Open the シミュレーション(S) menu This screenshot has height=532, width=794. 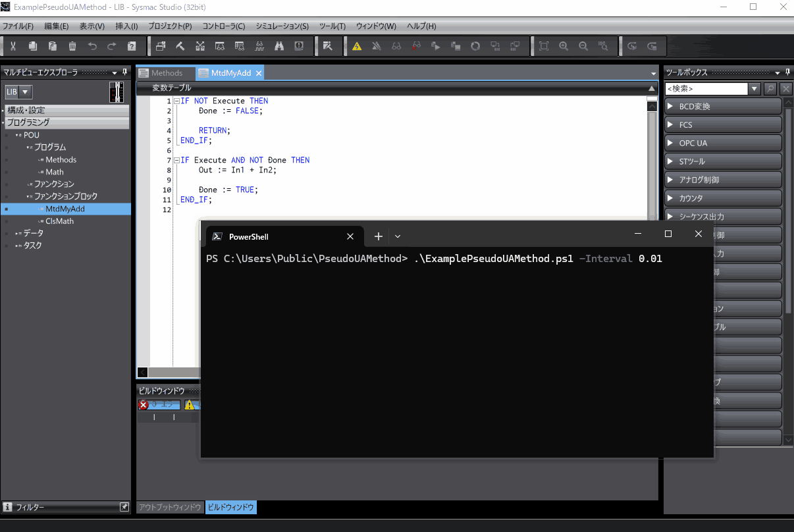(282, 26)
